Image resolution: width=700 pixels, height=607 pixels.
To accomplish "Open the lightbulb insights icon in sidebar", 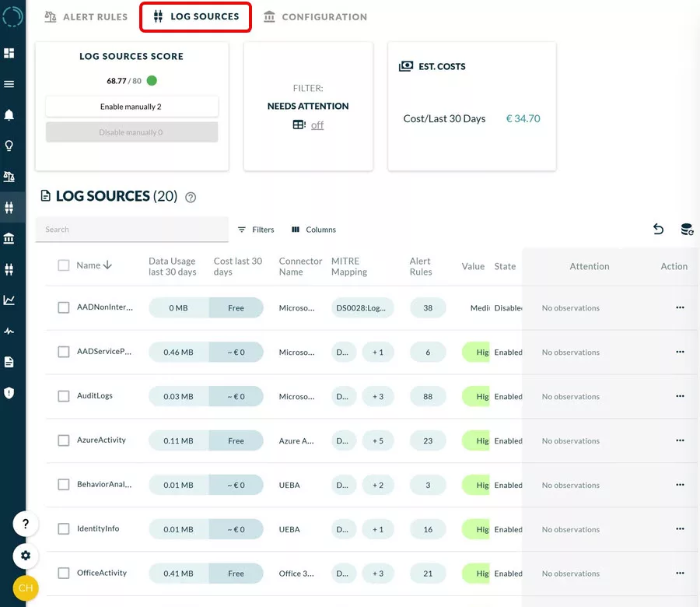I will pos(9,146).
